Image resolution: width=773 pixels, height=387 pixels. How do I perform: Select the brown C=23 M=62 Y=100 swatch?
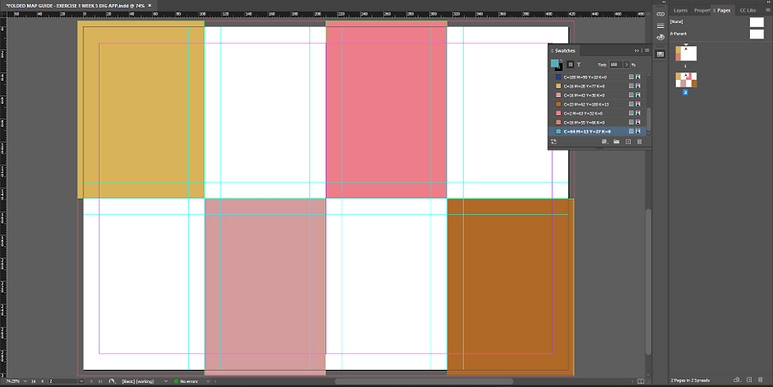click(x=597, y=105)
